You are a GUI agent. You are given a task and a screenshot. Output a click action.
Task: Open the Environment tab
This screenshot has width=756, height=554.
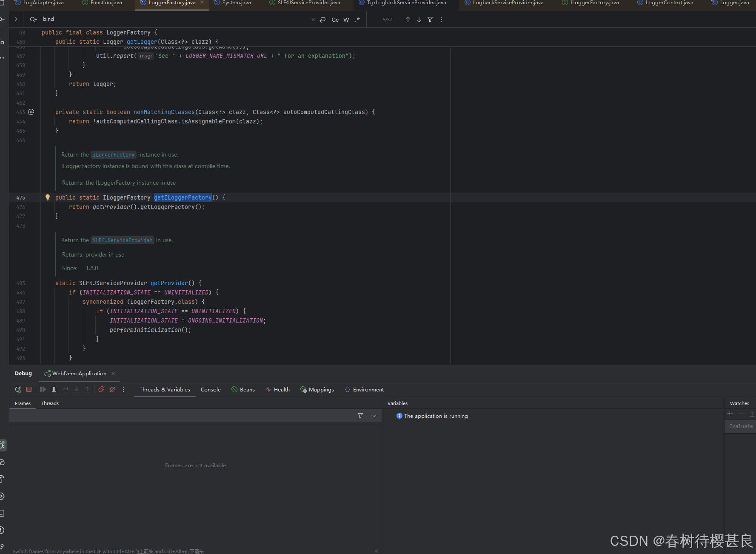coord(364,390)
